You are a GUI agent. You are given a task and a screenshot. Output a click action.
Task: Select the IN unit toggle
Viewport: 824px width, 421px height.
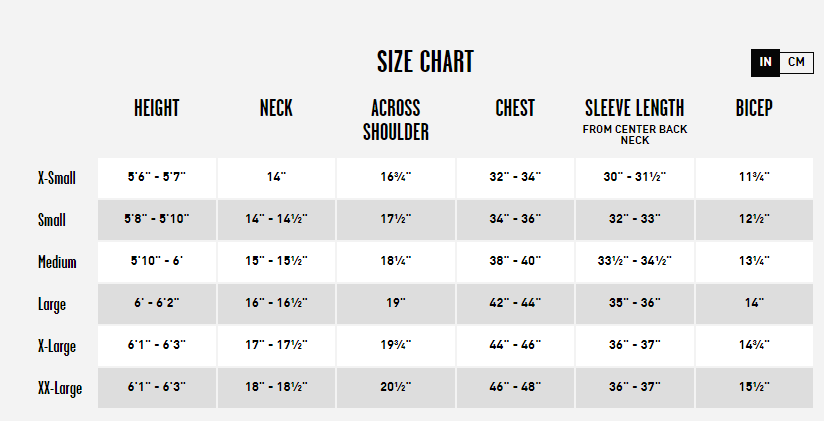click(x=765, y=62)
